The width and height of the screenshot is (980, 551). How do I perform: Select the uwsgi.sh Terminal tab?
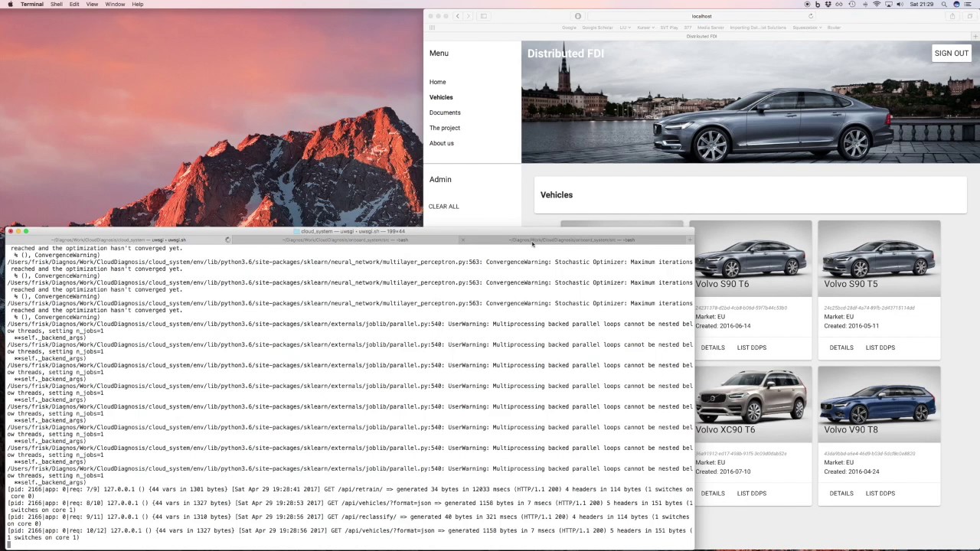click(119, 240)
